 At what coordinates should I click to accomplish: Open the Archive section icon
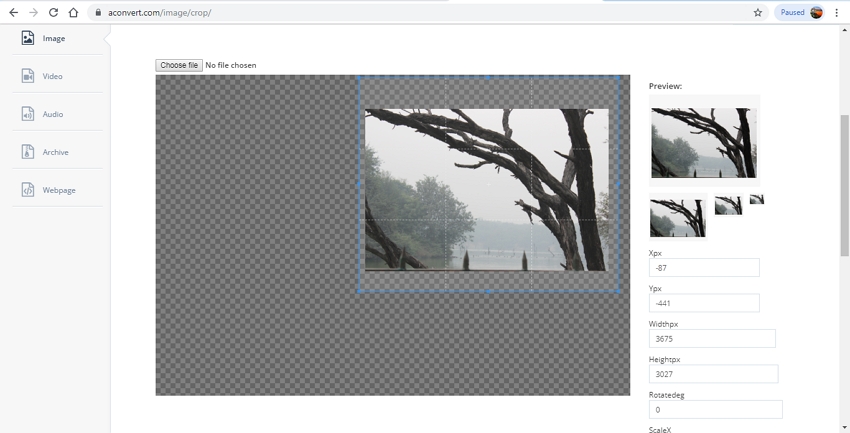(x=28, y=152)
